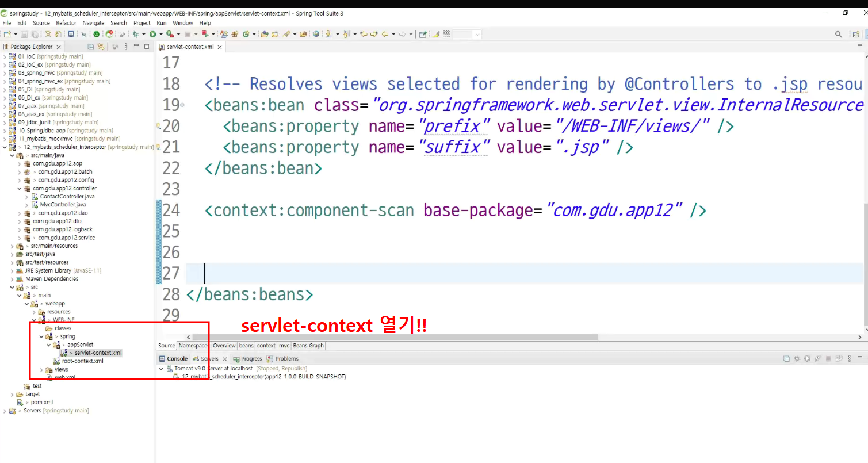Click the Back navigation arrow icon
This screenshot has height=463, width=868.
pos(385,35)
